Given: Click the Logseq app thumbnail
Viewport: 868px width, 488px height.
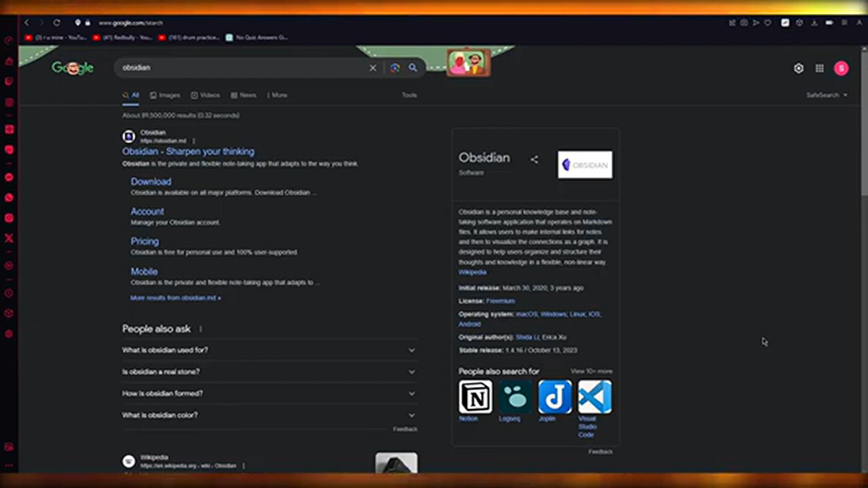Looking at the screenshot, I should (515, 397).
